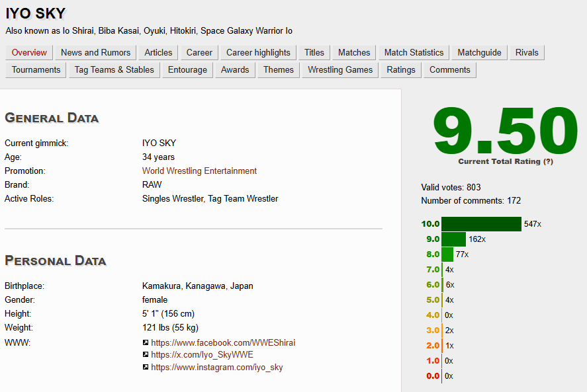Image resolution: width=587 pixels, height=392 pixels.
Task: Open the facebook.com/WWEShirai link
Action: (223, 342)
